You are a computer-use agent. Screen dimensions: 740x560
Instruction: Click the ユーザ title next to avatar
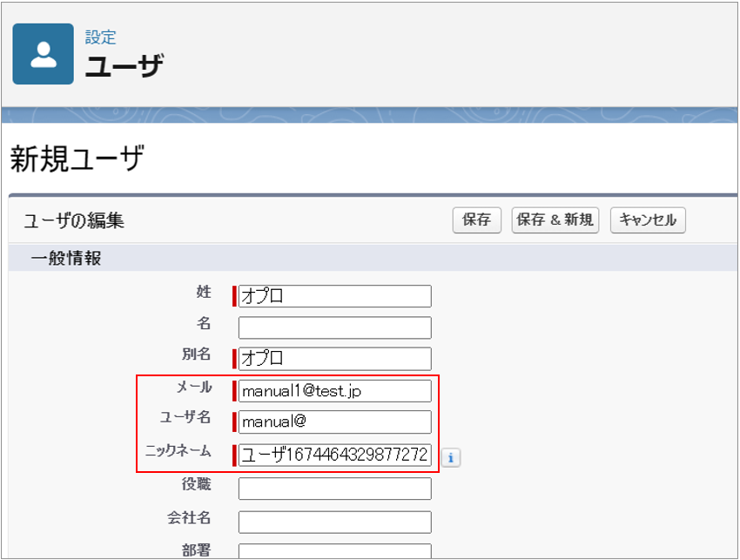[x=124, y=65]
